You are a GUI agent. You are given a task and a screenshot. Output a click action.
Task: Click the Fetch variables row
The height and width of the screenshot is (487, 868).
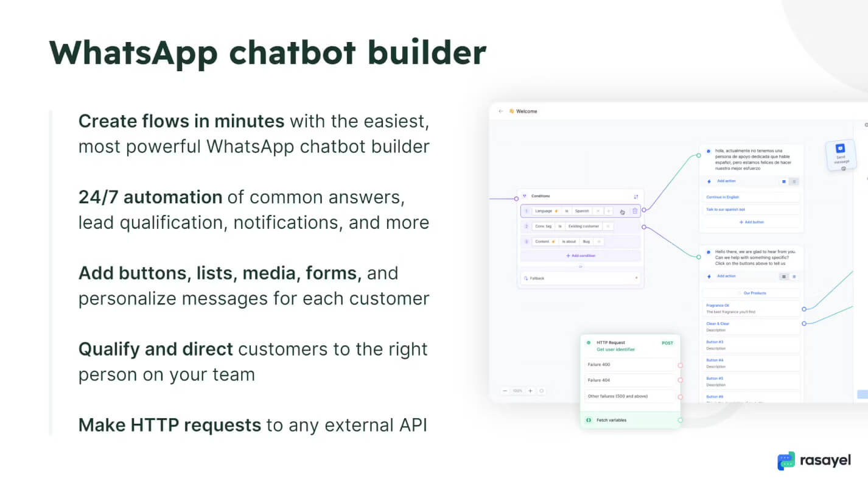coord(630,420)
